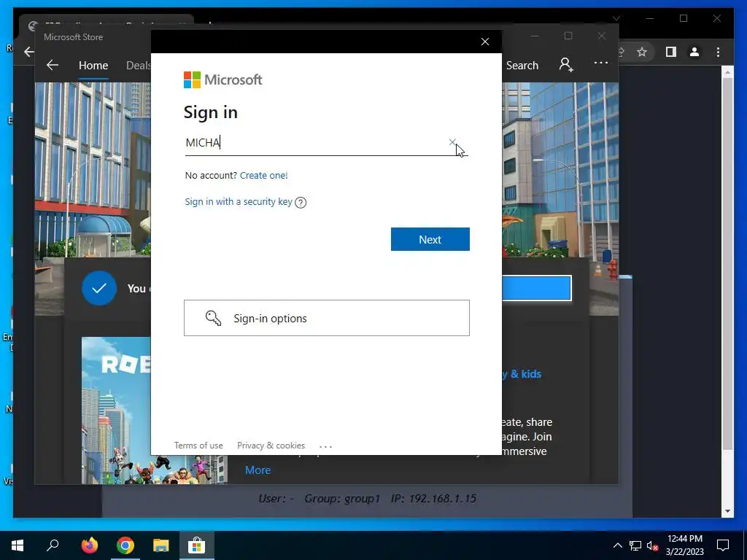Click Sign in with a security key
The width and height of the screenshot is (747, 560).
239,201
